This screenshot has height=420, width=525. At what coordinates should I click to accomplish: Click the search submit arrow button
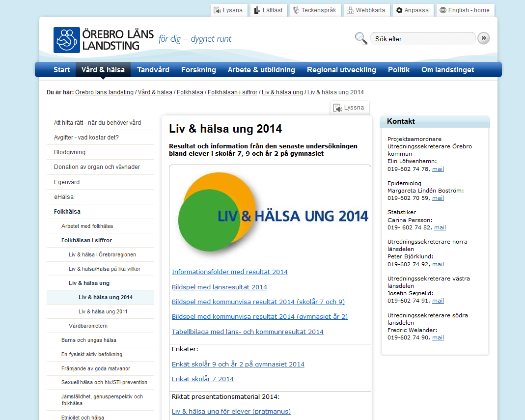pos(483,38)
